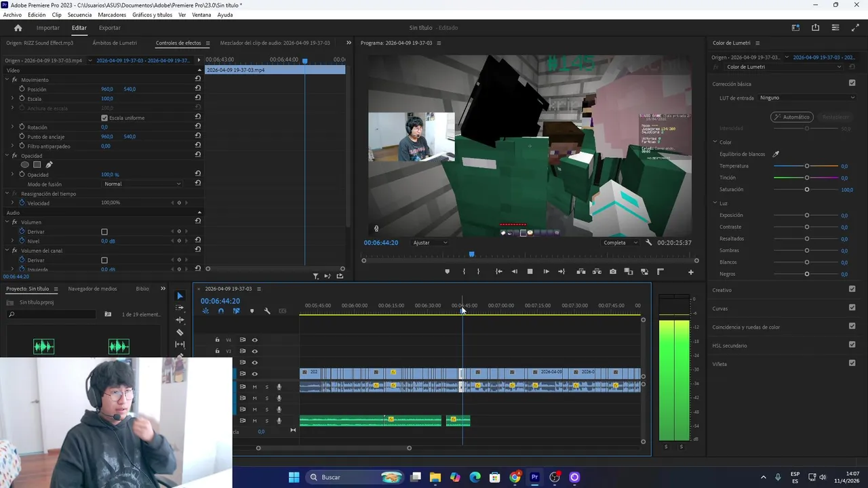This screenshot has width=868, height=488.
Task: Open the workspaces icon in header bar
Action: coord(795,28)
